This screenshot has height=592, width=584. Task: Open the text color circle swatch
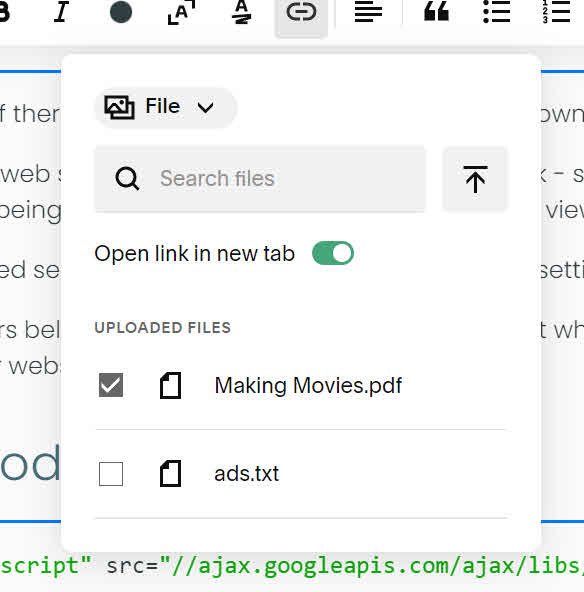121,12
